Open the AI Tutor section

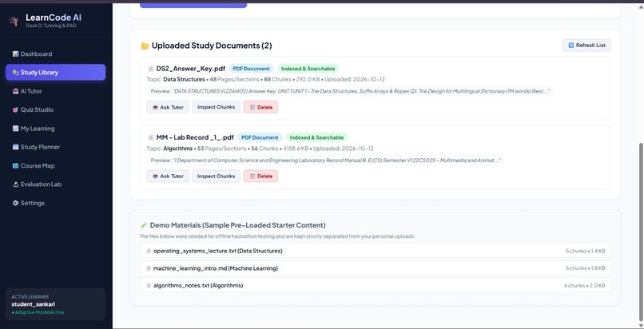pyautogui.click(x=55, y=91)
